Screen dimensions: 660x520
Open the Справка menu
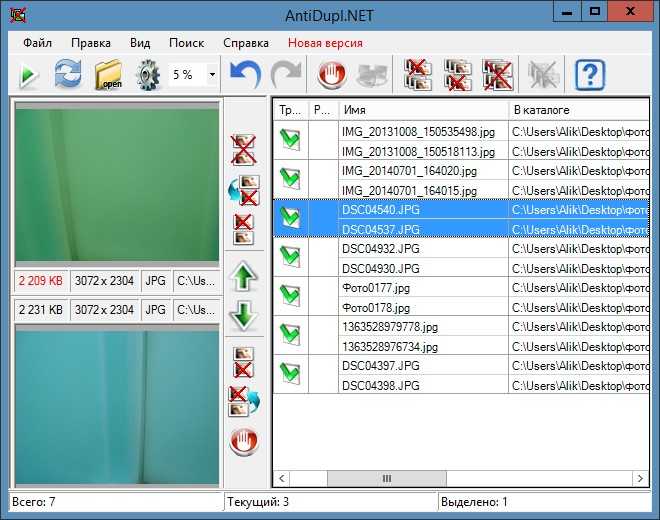click(x=246, y=43)
